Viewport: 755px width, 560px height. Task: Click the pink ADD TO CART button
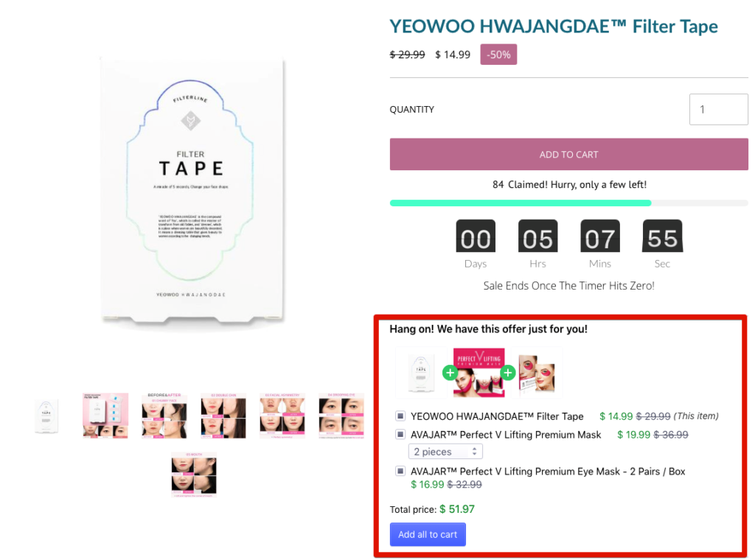tap(568, 155)
